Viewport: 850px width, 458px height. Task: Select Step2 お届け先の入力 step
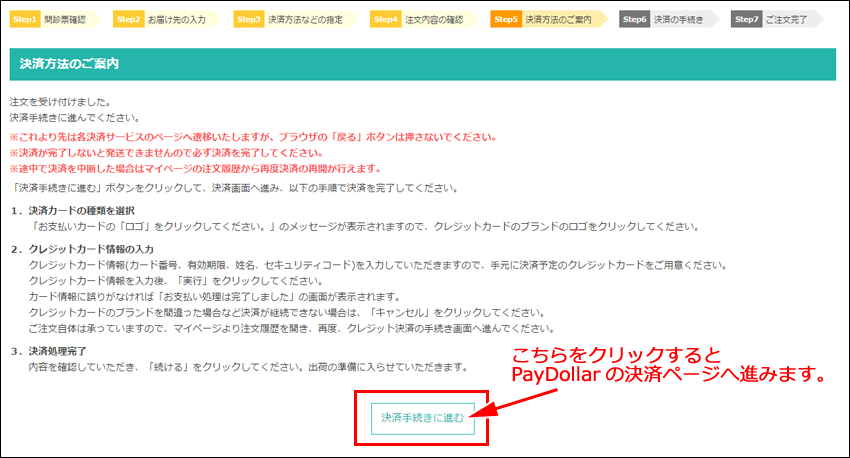pos(168,20)
